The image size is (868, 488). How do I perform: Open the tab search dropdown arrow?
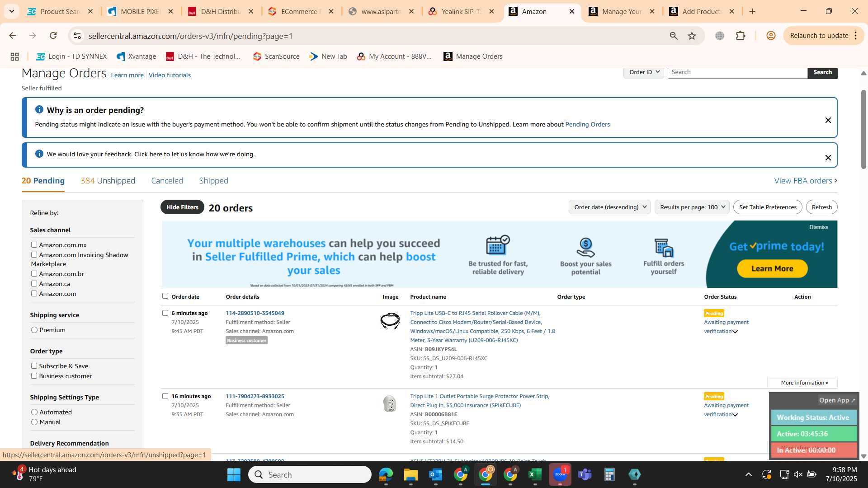(x=11, y=11)
